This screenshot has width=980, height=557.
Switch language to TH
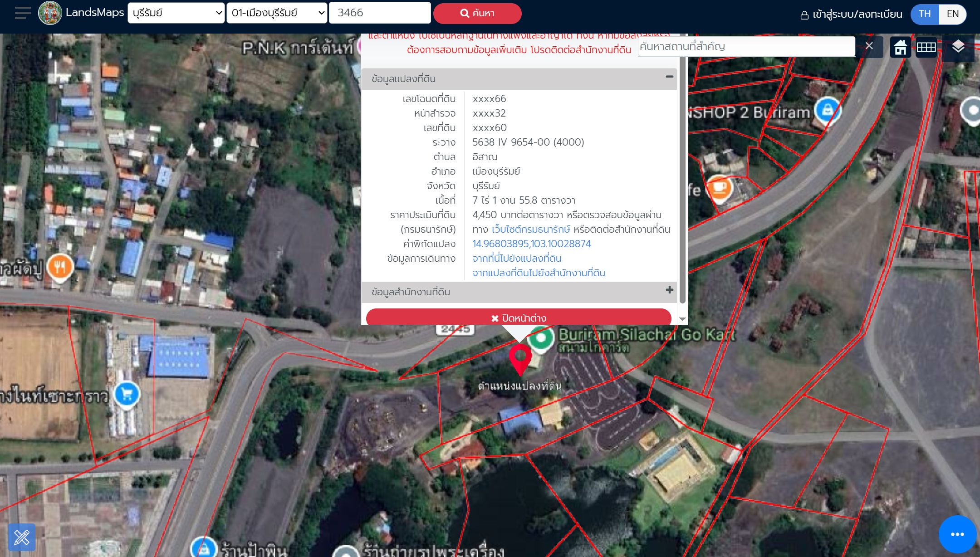pyautogui.click(x=924, y=14)
